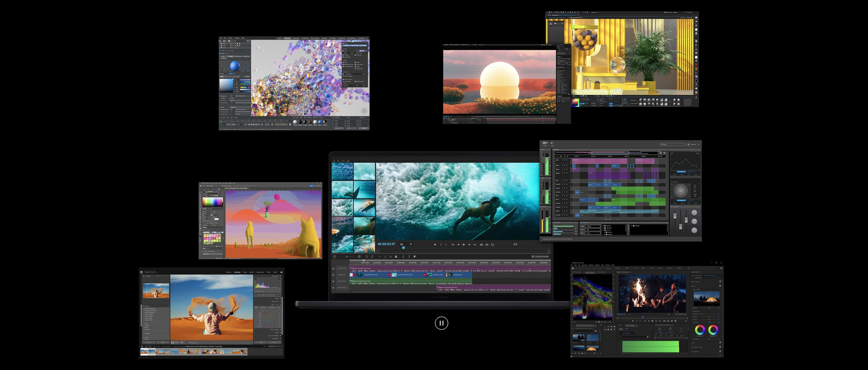Click the Lightroom cloud sync icon
Screen dimensions: 868x370
coord(281,272)
